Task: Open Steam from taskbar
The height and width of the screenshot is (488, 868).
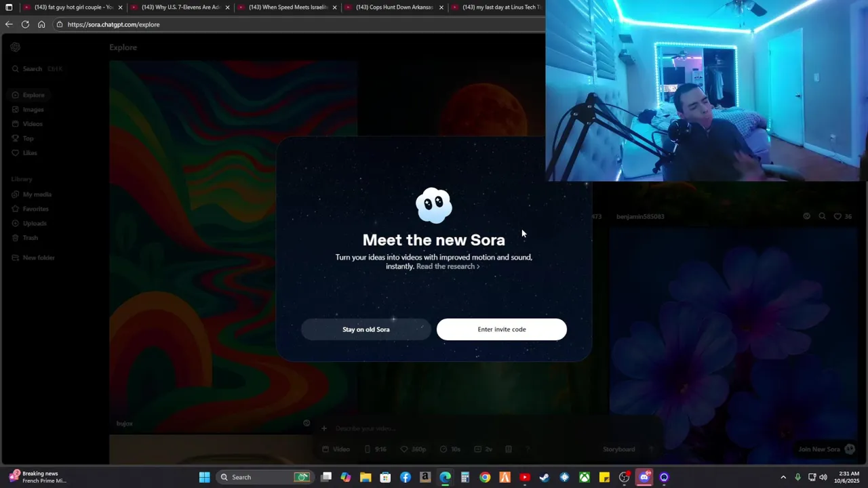Action: [x=544, y=477]
